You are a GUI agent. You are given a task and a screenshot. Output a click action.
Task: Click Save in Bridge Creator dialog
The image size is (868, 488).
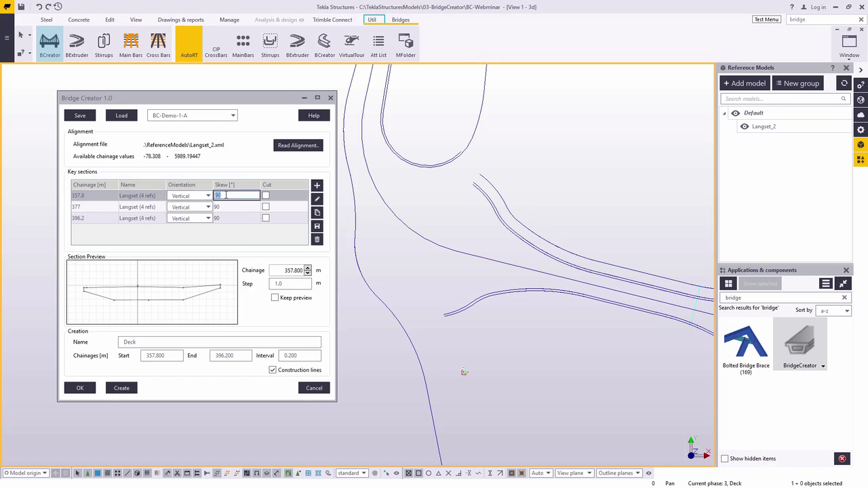click(80, 115)
